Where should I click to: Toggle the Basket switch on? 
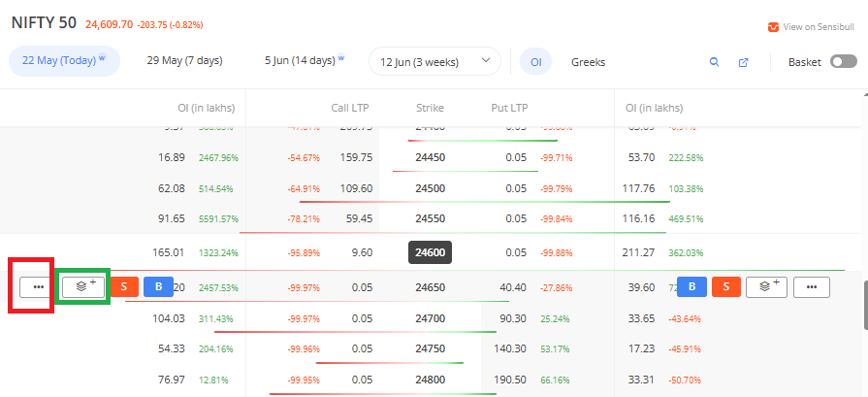843,62
